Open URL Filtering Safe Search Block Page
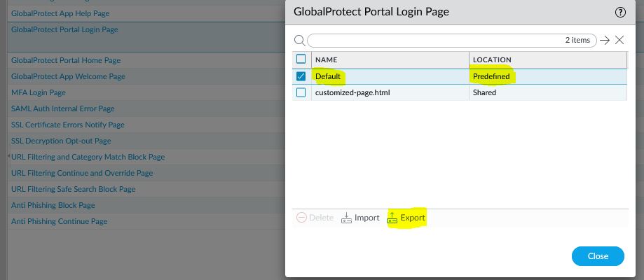The width and height of the screenshot is (644, 280). tap(73, 189)
